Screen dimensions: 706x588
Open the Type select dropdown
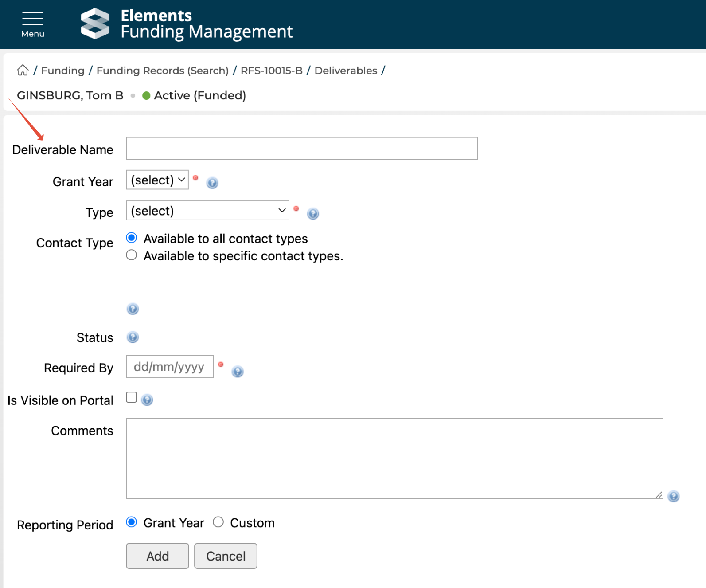click(207, 211)
